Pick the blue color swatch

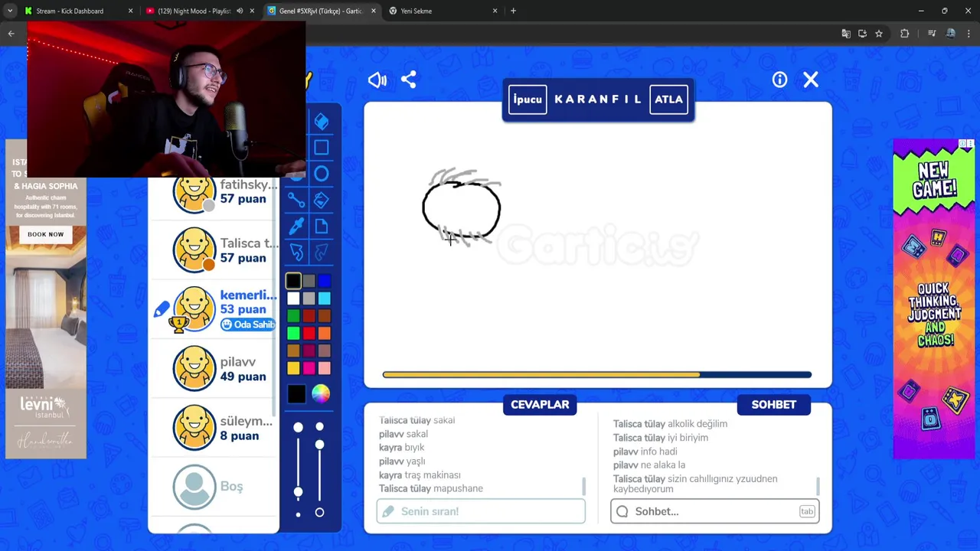(325, 281)
